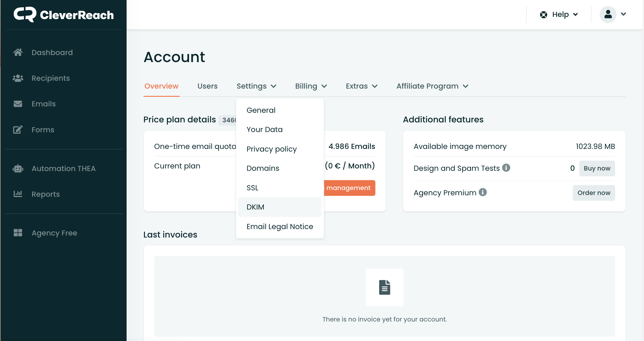
Task: Select DKIM from the Settings menu
Action: coord(255,207)
